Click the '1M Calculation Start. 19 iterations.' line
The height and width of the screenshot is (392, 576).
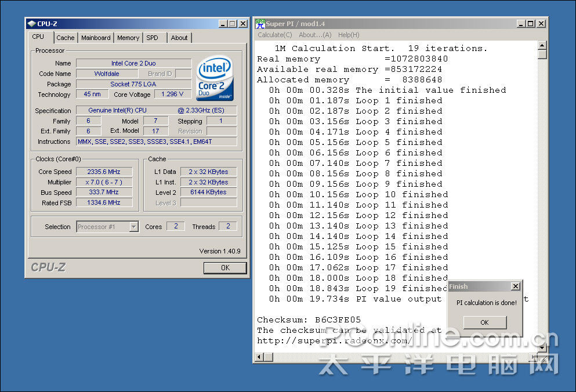tap(381, 49)
